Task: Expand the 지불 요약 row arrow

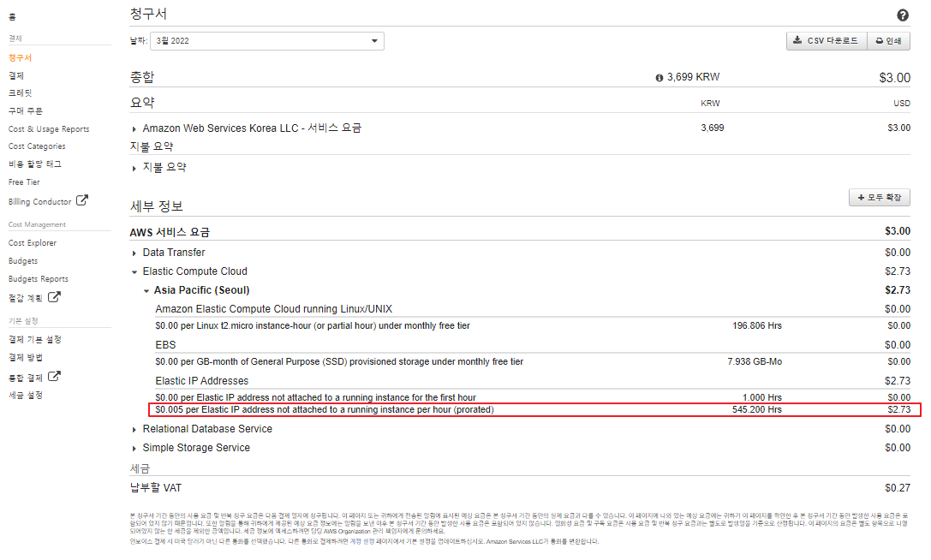Action: (x=134, y=169)
